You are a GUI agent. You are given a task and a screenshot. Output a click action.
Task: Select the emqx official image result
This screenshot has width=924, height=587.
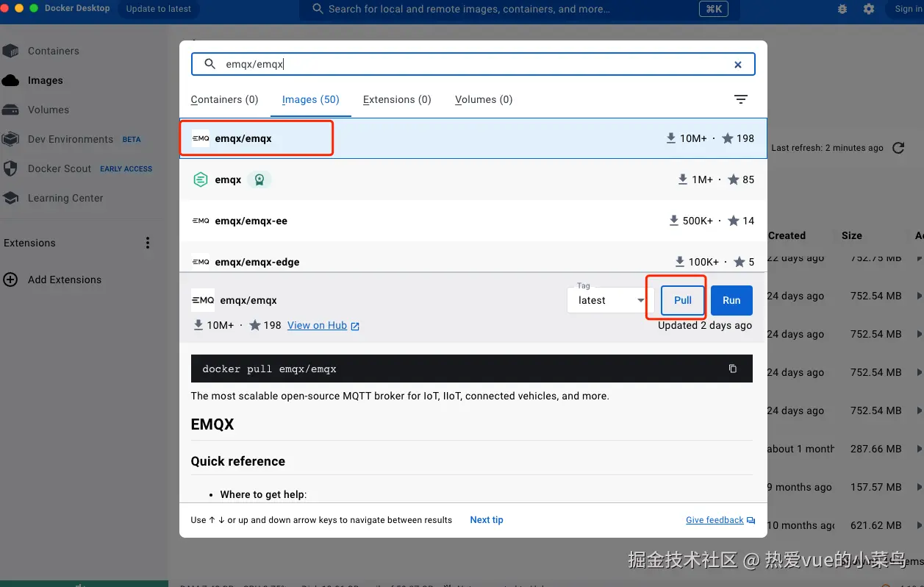473,179
